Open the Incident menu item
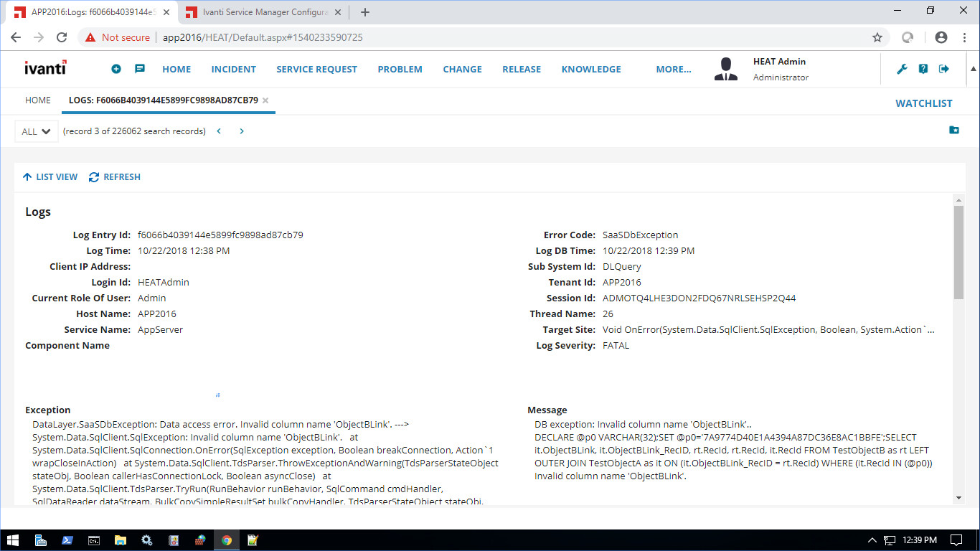The width and height of the screenshot is (980, 551). tap(233, 69)
